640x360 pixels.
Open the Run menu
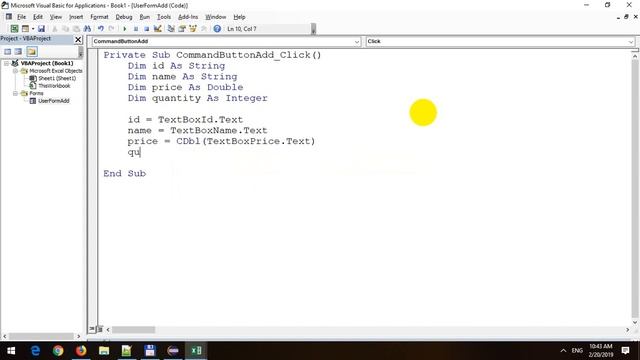(144, 17)
